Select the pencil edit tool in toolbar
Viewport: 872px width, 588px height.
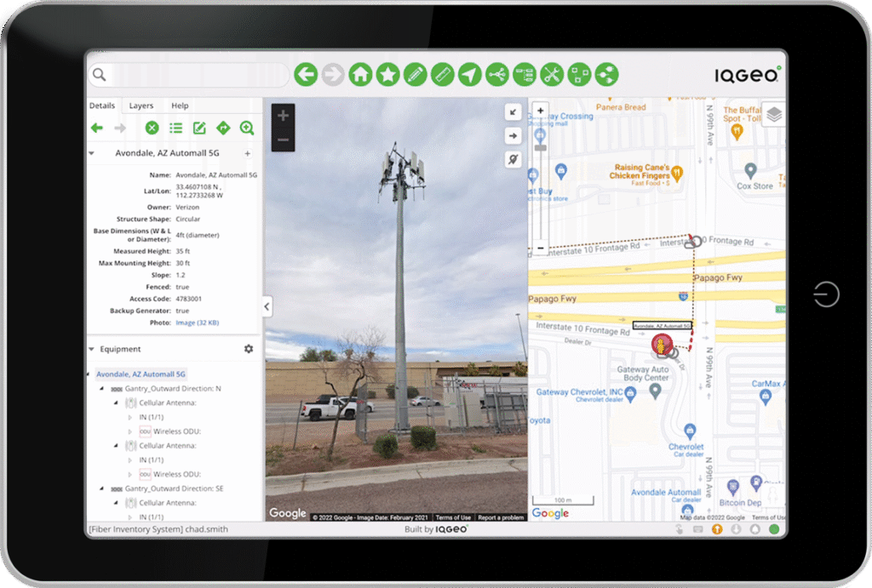[x=415, y=75]
